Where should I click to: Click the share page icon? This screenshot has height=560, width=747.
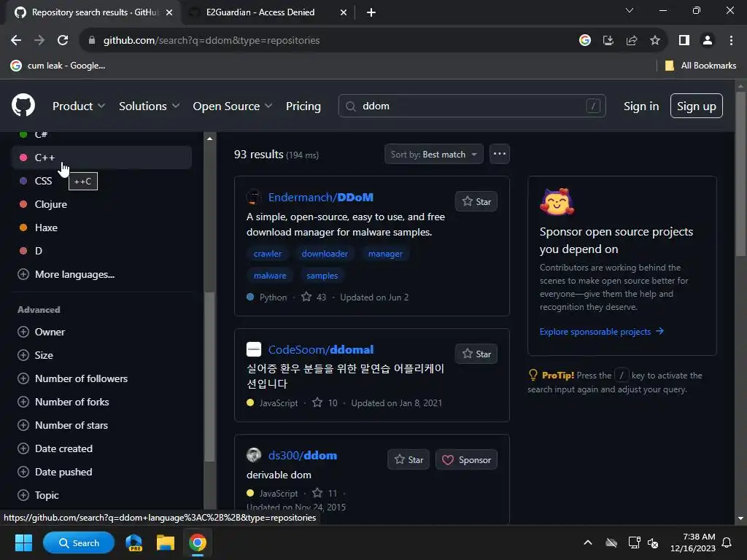click(631, 41)
